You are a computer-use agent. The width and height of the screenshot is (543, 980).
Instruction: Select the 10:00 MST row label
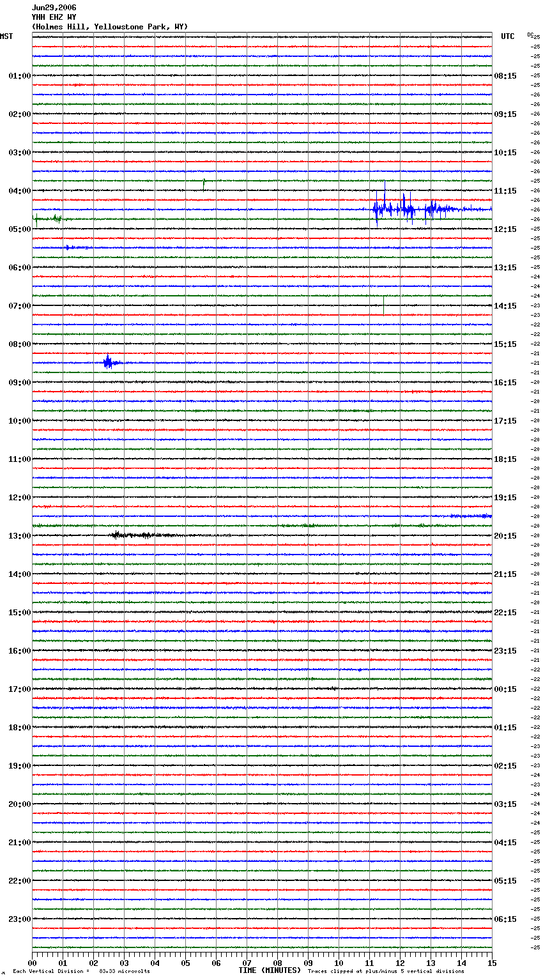pos(20,421)
